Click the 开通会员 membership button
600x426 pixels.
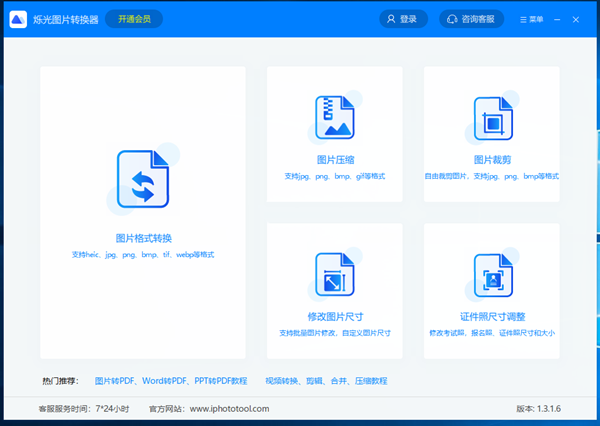[x=134, y=19]
